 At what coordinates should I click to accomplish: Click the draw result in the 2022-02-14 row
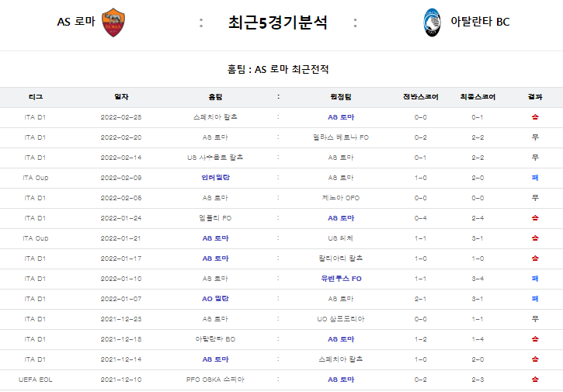tap(535, 158)
